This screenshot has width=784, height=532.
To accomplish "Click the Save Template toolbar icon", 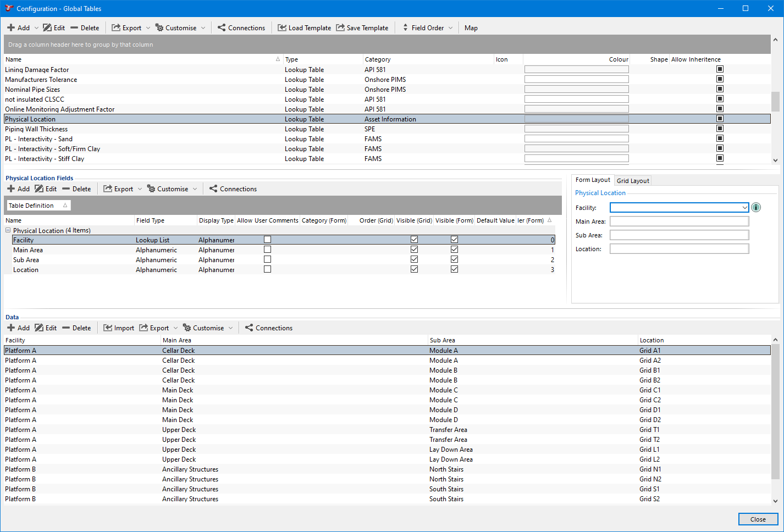I will pyautogui.click(x=341, y=28).
